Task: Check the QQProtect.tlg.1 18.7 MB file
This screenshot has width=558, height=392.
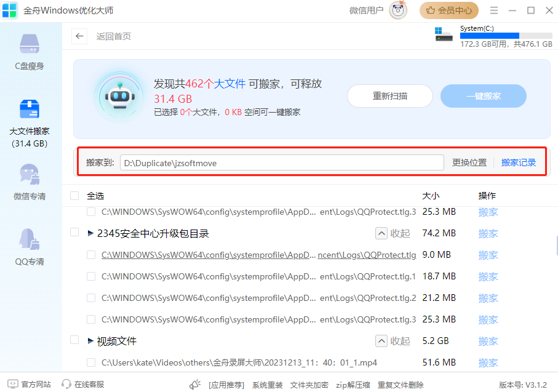Action: click(x=91, y=276)
